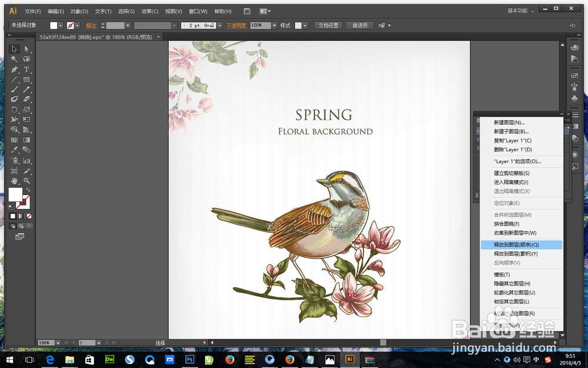
Task: Set paint mode to None
Action: pyautogui.click(x=29, y=216)
